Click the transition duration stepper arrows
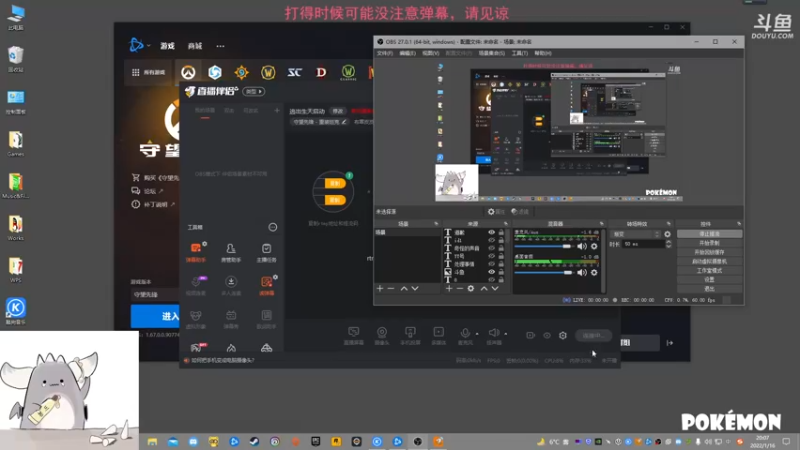 pos(668,244)
